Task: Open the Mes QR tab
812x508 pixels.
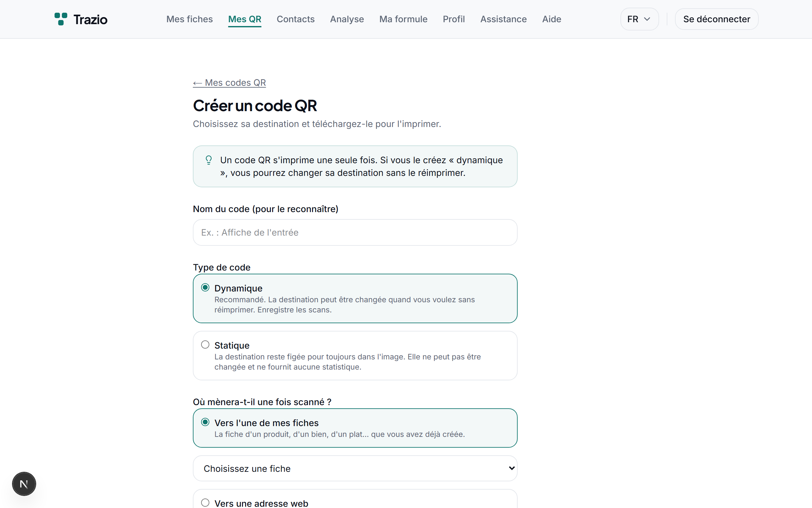Action: pyautogui.click(x=245, y=19)
